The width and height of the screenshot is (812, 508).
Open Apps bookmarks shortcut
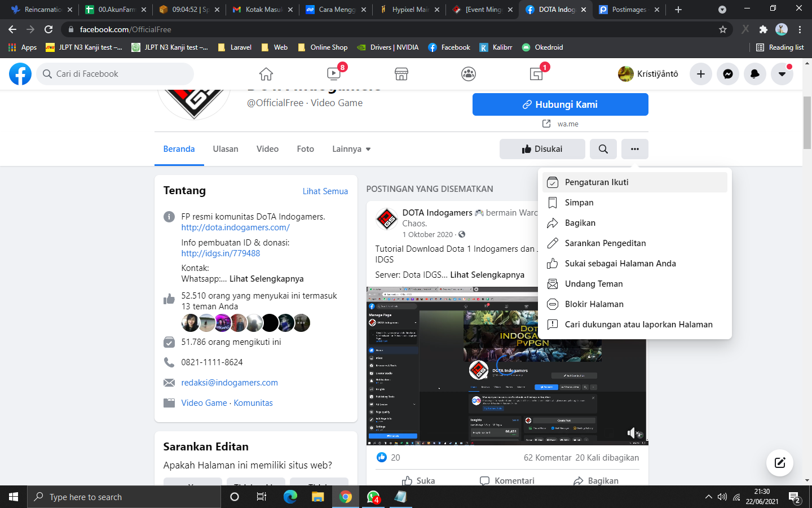(23, 47)
